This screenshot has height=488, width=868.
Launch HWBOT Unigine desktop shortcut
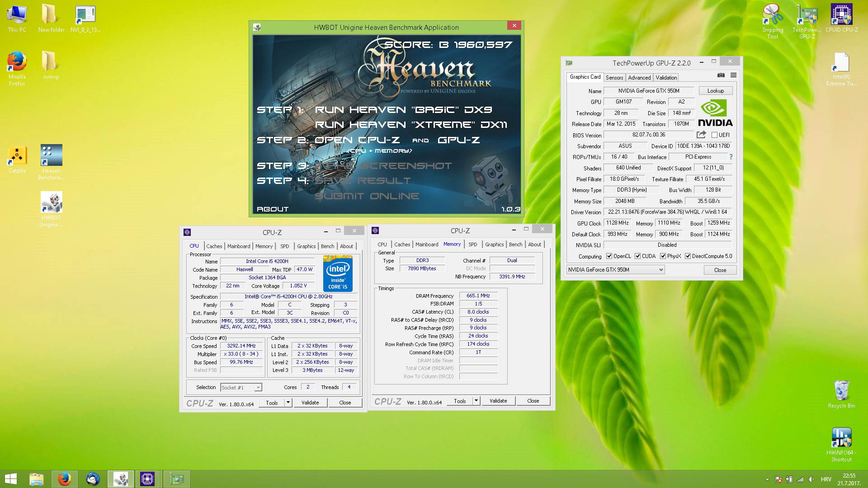[x=51, y=209]
